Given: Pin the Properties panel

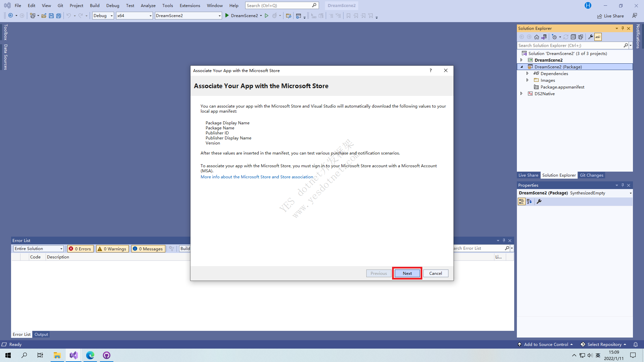Looking at the screenshot, I should pos(623,185).
